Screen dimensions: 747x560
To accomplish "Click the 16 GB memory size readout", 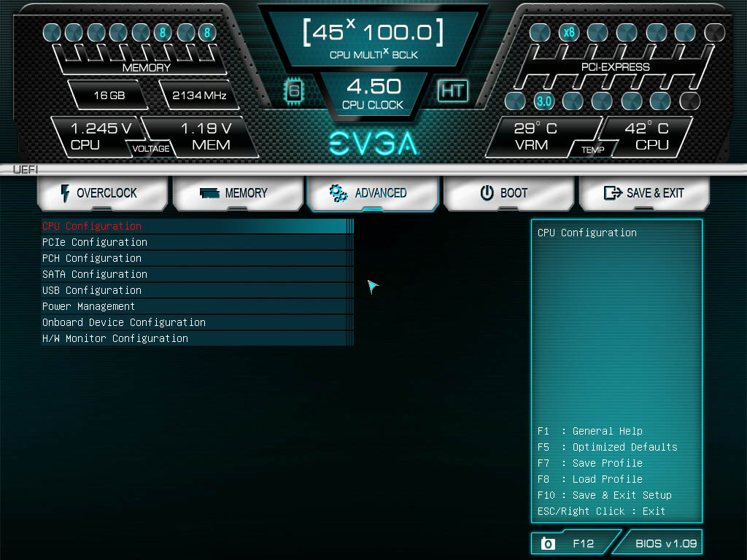I will click(109, 96).
